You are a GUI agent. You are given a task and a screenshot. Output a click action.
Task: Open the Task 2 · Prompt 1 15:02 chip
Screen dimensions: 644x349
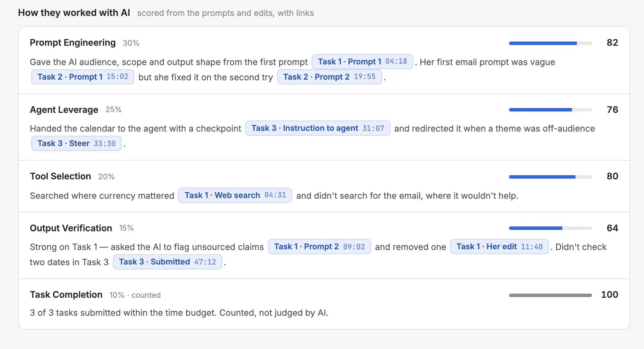point(83,77)
